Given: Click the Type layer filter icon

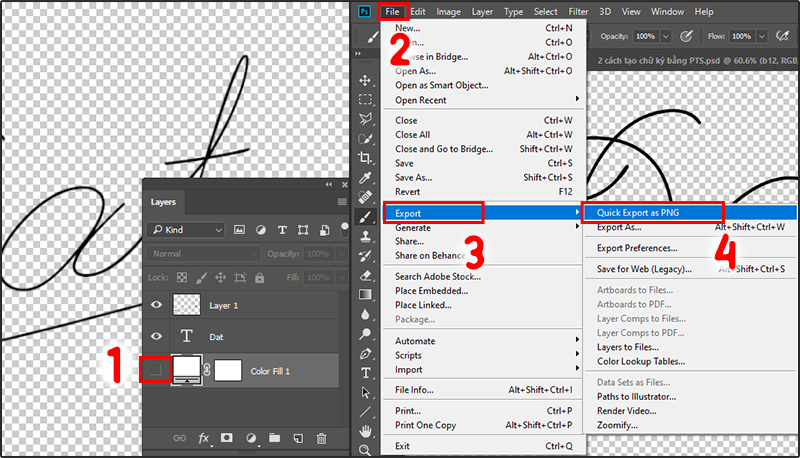Looking at the screenshot, I should [281, 230].
